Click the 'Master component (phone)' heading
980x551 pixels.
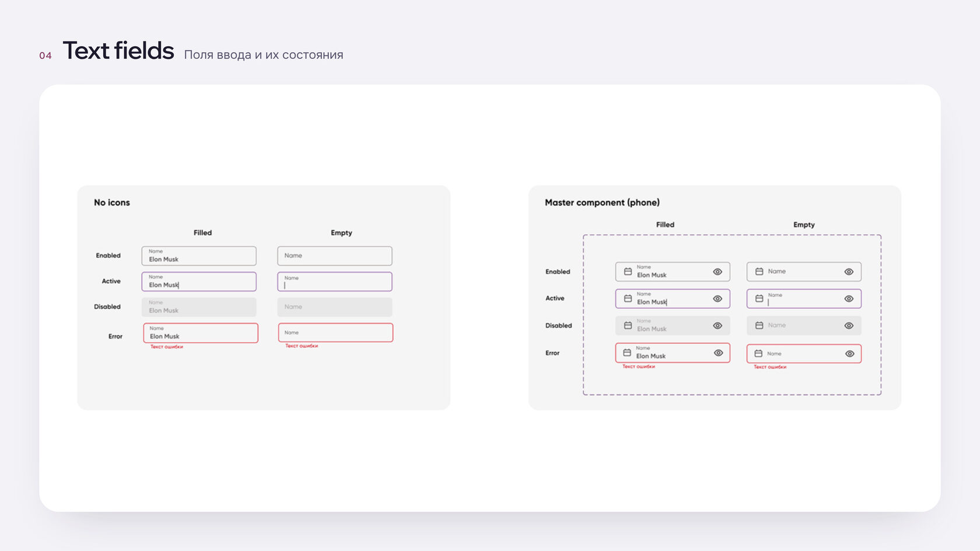[x=602, y=203]
